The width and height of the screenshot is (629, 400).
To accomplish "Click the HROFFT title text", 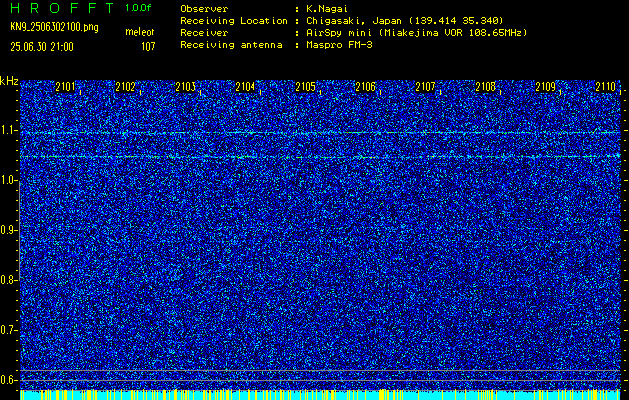I will pyautogui.click(x=62, y=8).
